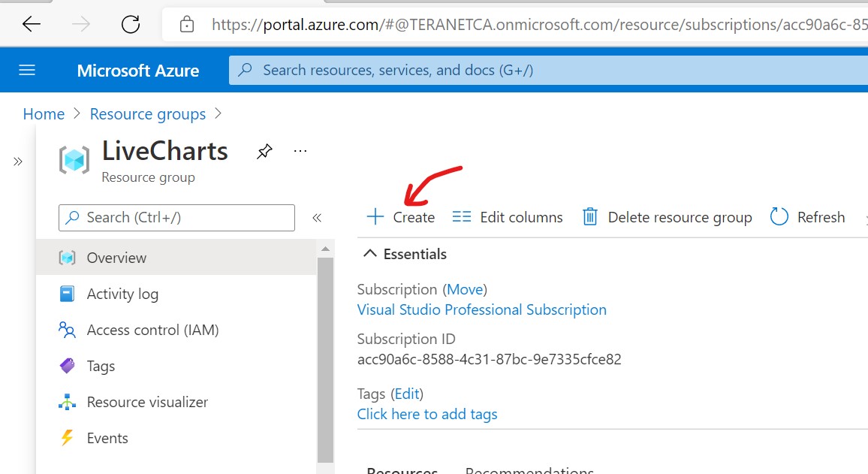Select Overview in the resource menu
This screenshot has width=868, height=474.
(176, 258)
